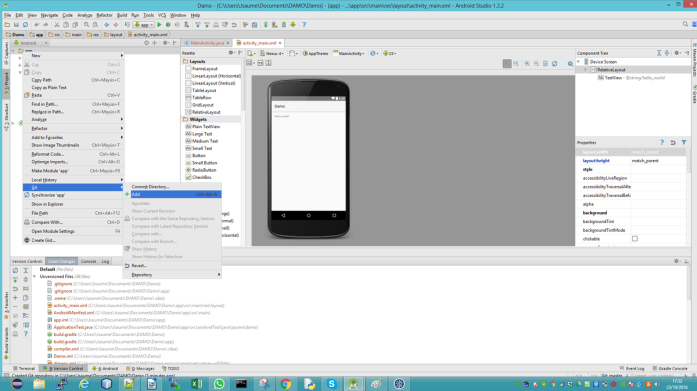Click the green plus New Changelist icon
Image resolution: width=697 pixels, height=391 pixels.
click(16, 298)
